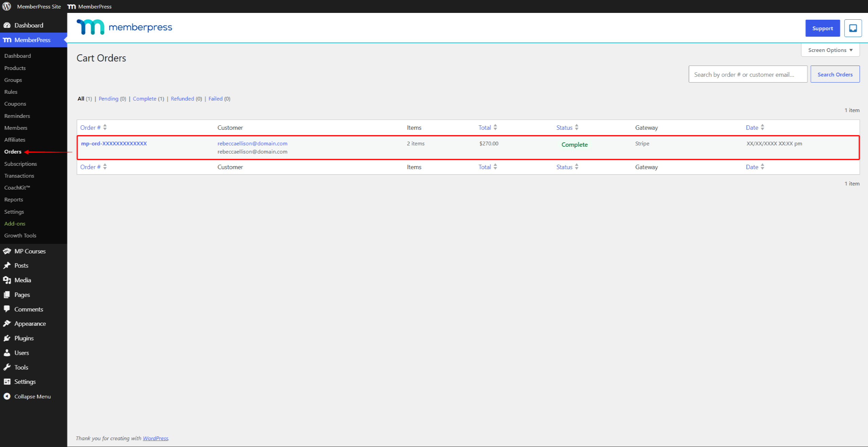Open Orders in MemberPress submenu
868x447 pixels.
click(13, 151)
